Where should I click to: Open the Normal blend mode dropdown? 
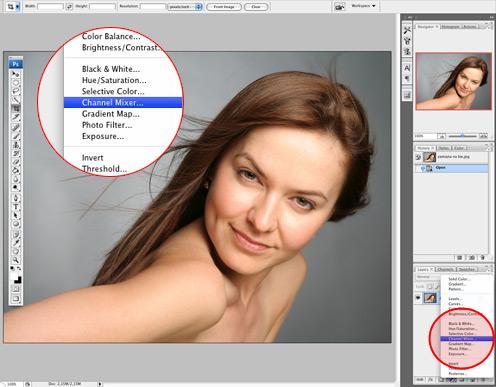click(x=428, y=277)
